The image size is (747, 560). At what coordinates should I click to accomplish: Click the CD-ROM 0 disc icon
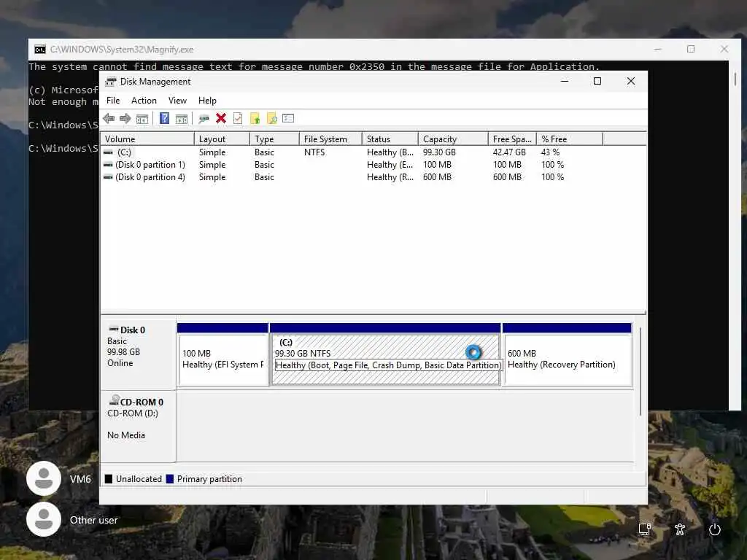tap(114, 400)
